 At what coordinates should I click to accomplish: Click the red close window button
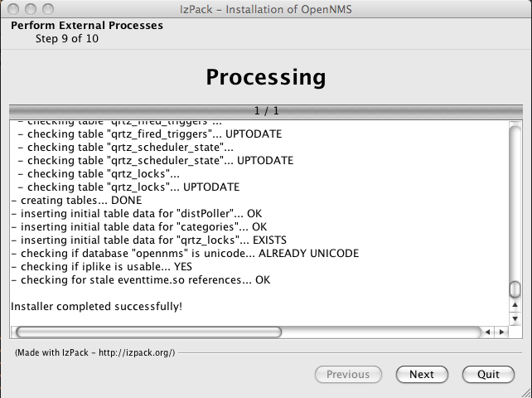click(x=13, y=9)
